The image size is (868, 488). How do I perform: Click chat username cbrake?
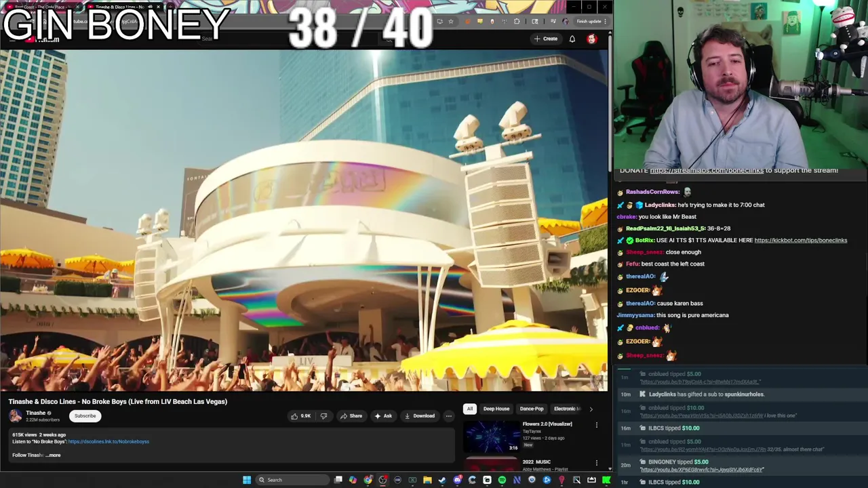tap(626, 217)
